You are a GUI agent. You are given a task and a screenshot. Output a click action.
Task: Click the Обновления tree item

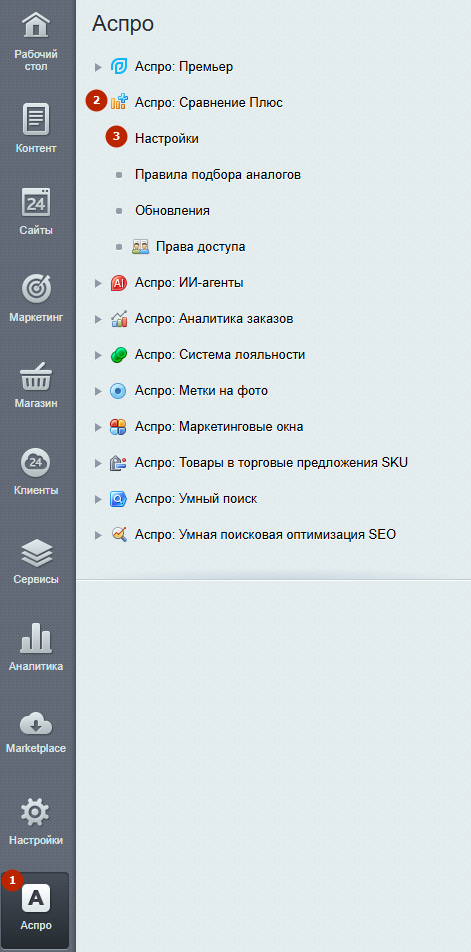coord(172,211)
